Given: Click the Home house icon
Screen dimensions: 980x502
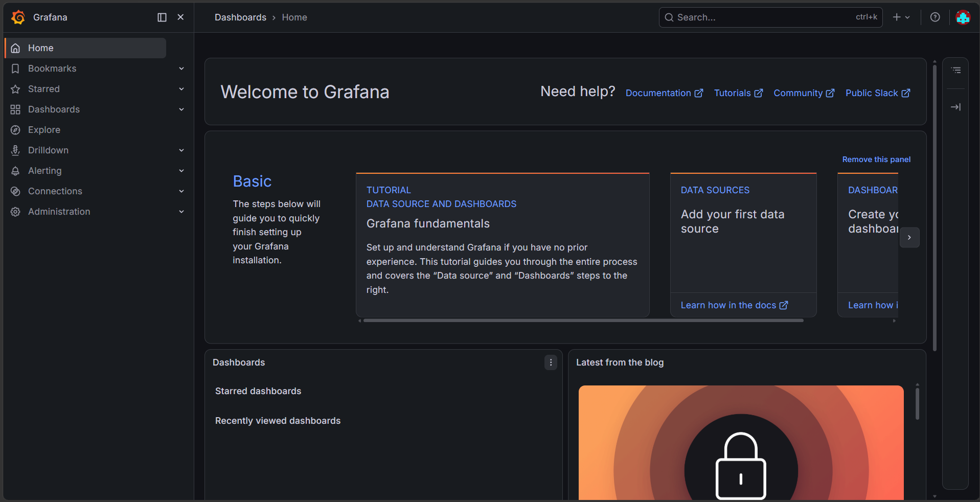Looking at the screenshot, I should (x=15, y=48).
